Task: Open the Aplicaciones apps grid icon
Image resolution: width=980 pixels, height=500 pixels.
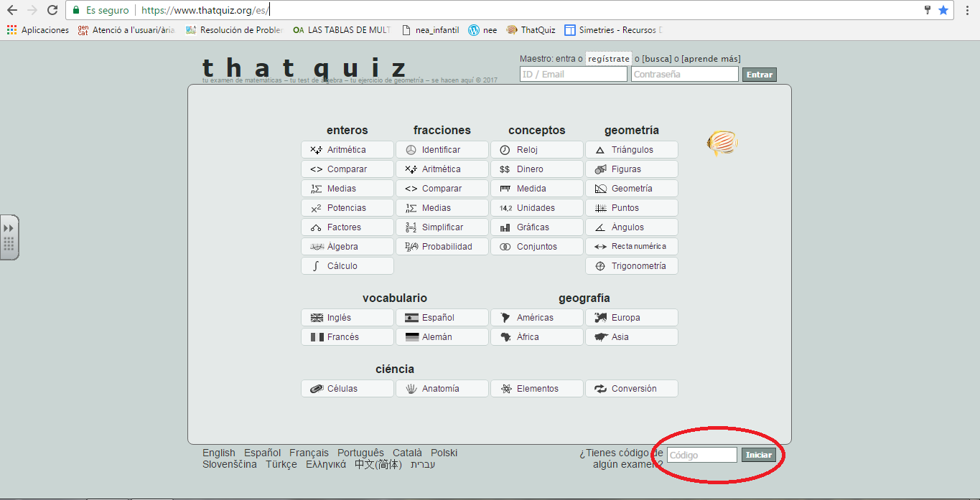Action: 11,30
